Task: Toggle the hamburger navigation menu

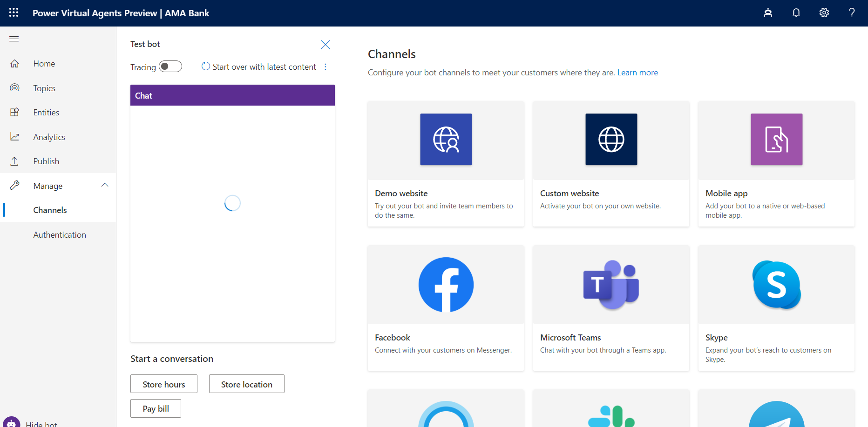Action: pyautogui.click(x=14, y=39)
